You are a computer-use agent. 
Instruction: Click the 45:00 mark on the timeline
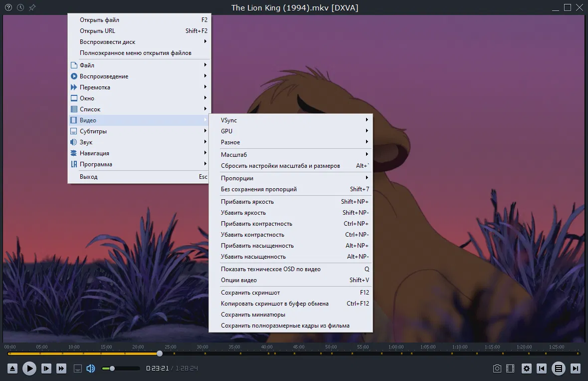click(299, 347)
